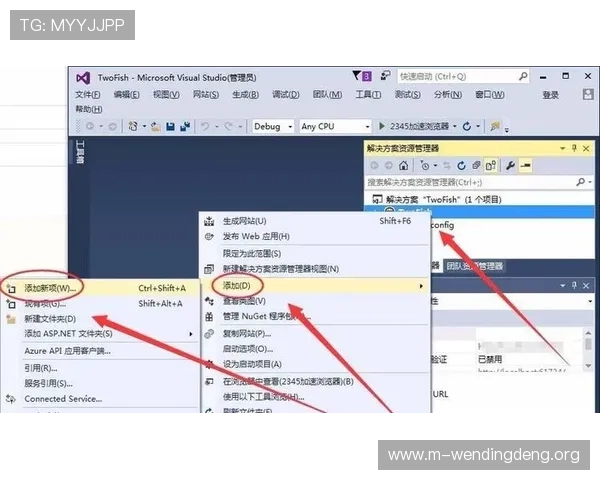Click the Navigate Forward toolbar icon
The image size is (600, 480).
pos(112,126)
